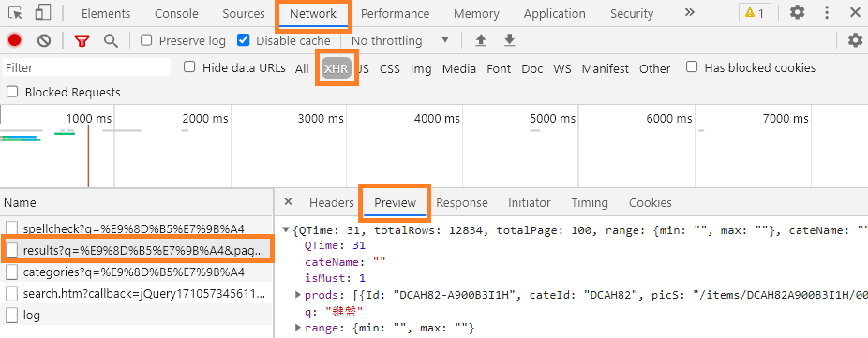This screenshot has height=338, width=868.
Task: Filter requests by Manifest type
Action: coord(605,68)
